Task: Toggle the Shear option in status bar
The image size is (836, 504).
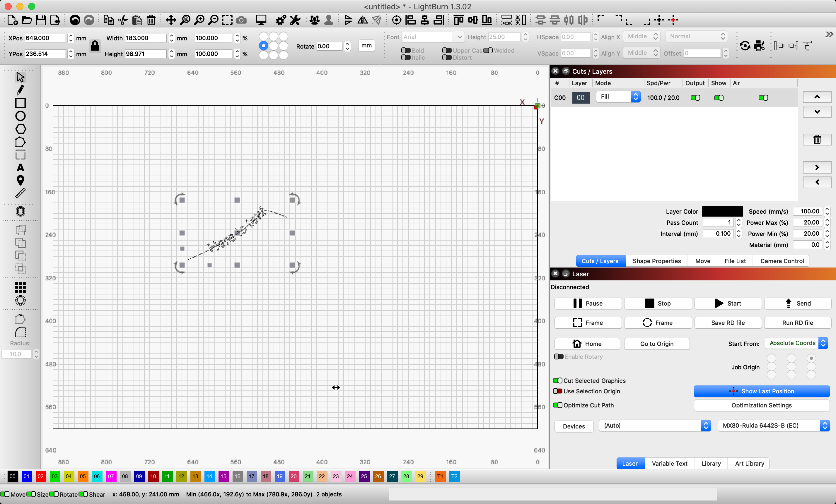Action: (83, 494)
